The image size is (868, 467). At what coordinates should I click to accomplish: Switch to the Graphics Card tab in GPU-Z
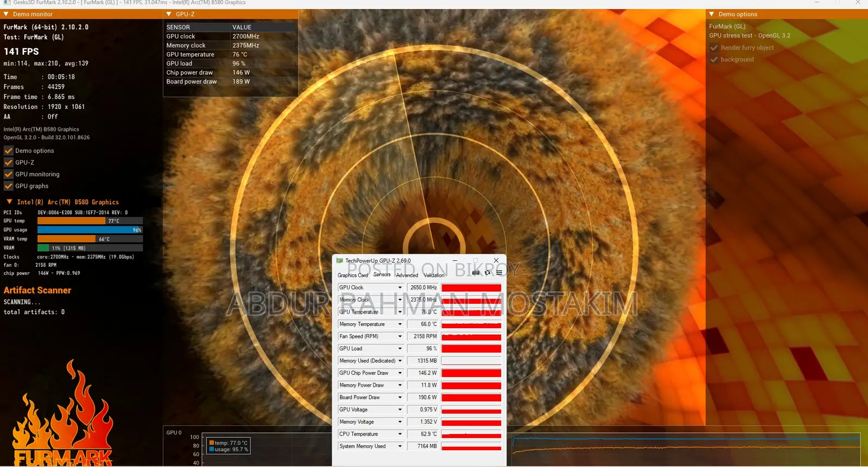point(353,275)
